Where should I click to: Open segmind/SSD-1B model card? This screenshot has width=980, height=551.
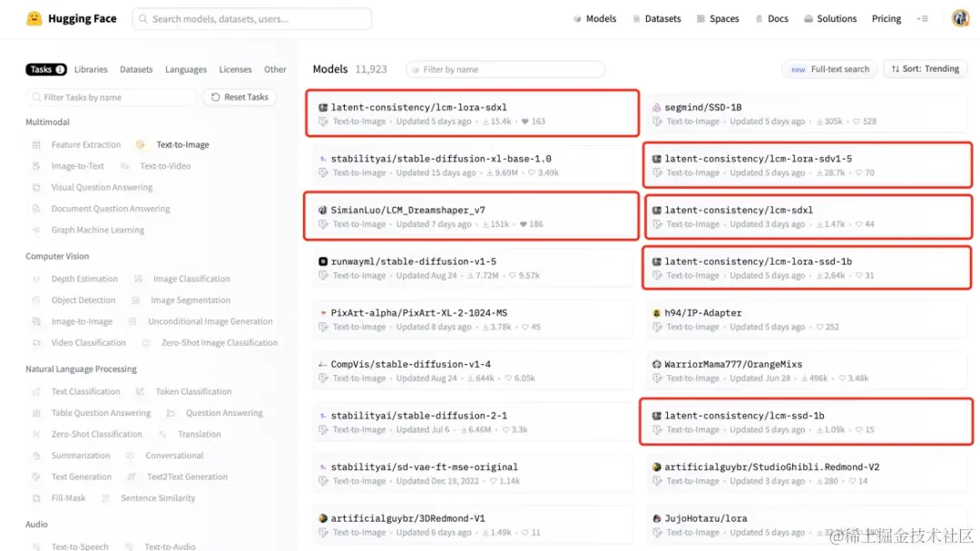[x=807, y=113]
